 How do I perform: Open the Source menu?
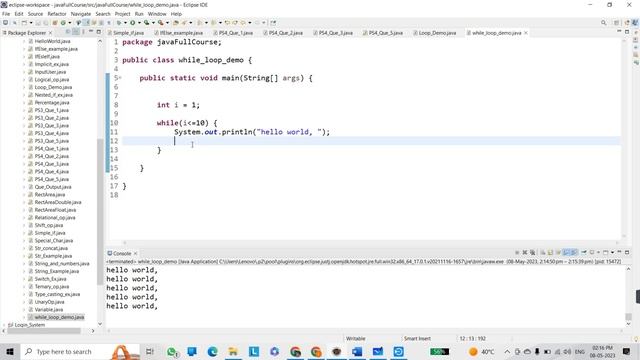click(x=35, y=14)
